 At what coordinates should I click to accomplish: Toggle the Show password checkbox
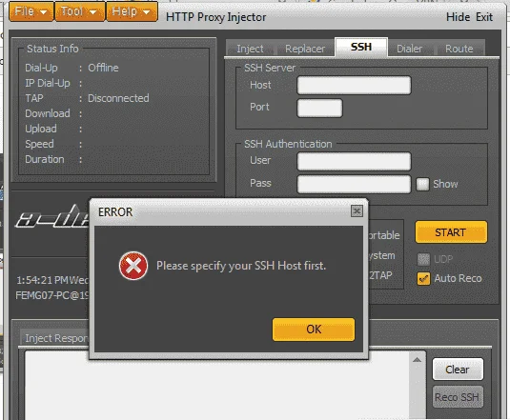coord(422,184)
